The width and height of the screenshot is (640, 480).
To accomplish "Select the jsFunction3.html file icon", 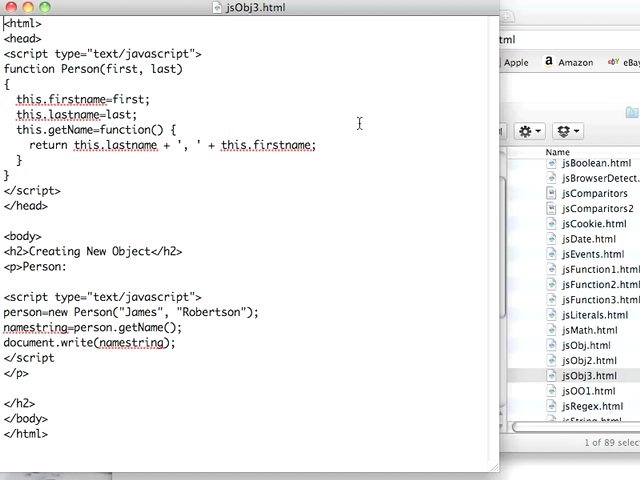I will (551, 300).
